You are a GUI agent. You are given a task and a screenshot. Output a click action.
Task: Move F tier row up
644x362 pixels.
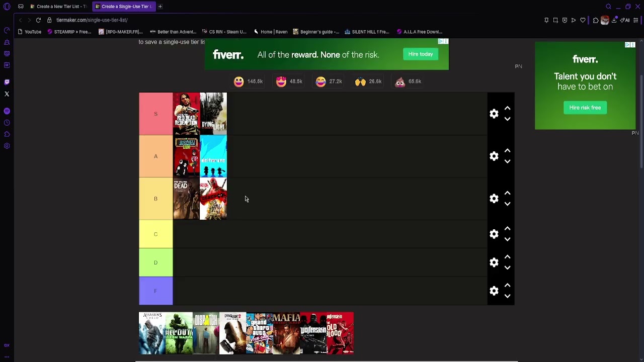coord(507,286)
